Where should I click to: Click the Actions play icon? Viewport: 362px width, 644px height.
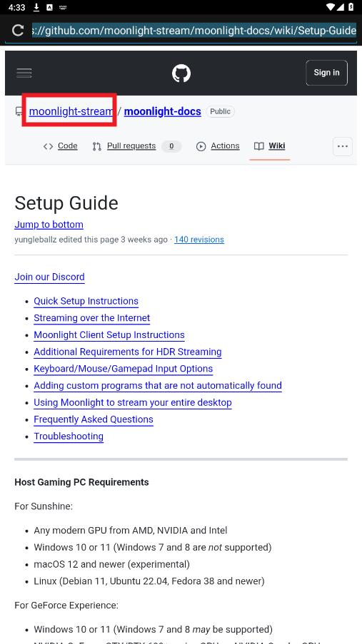tap(201, 146)
